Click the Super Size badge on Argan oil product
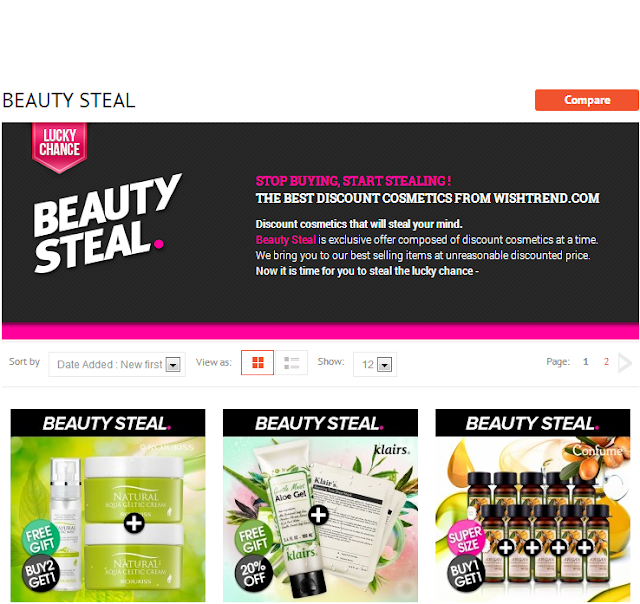 tap(466, 539)
